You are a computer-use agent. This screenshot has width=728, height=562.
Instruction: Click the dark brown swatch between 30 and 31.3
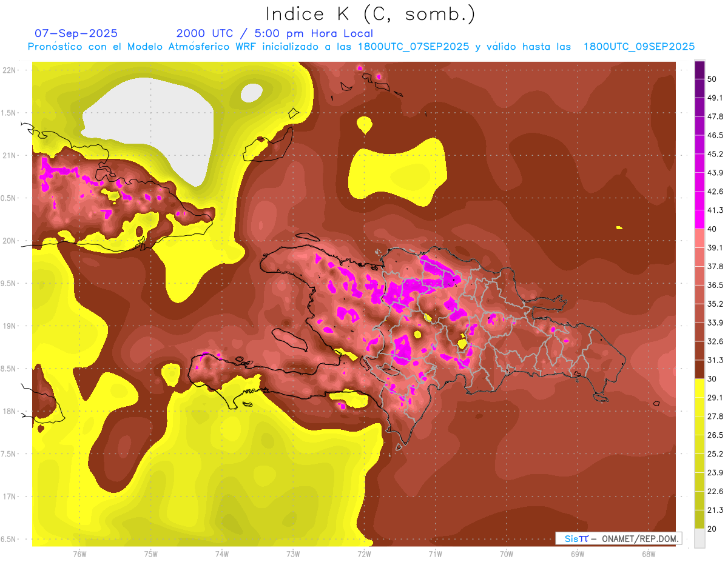pyautogui.click(x=699, y=370)
